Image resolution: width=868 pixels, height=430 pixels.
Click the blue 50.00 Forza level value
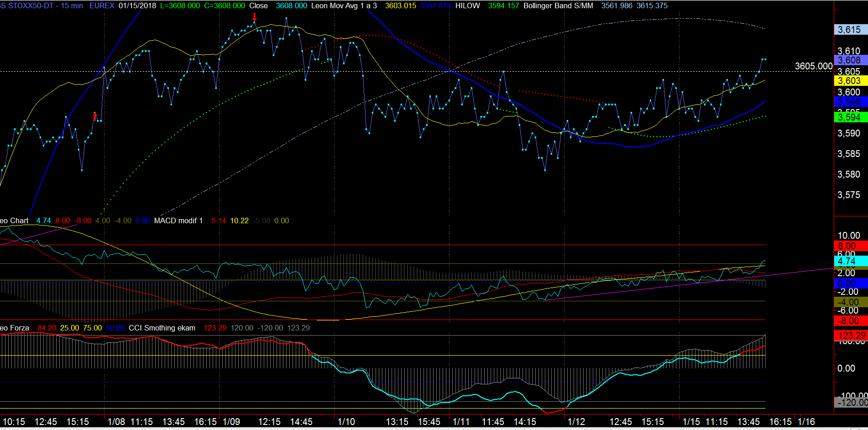(115, 328)
